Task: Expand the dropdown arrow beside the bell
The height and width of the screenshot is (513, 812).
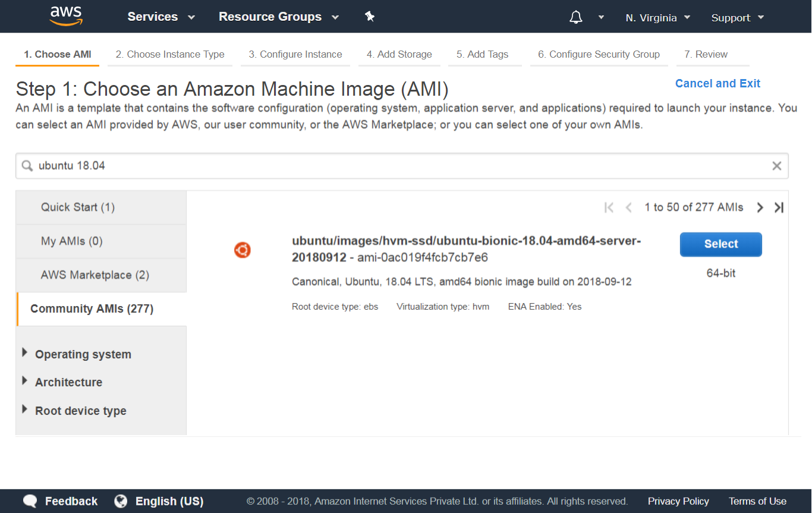Action: [601, 17]
